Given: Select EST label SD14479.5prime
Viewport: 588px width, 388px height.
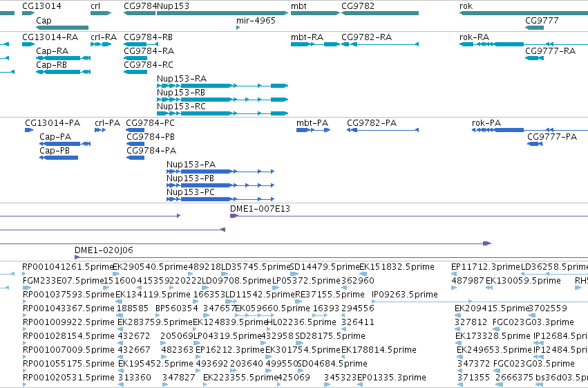Looking at the screenshot, I should coord(325,267).
